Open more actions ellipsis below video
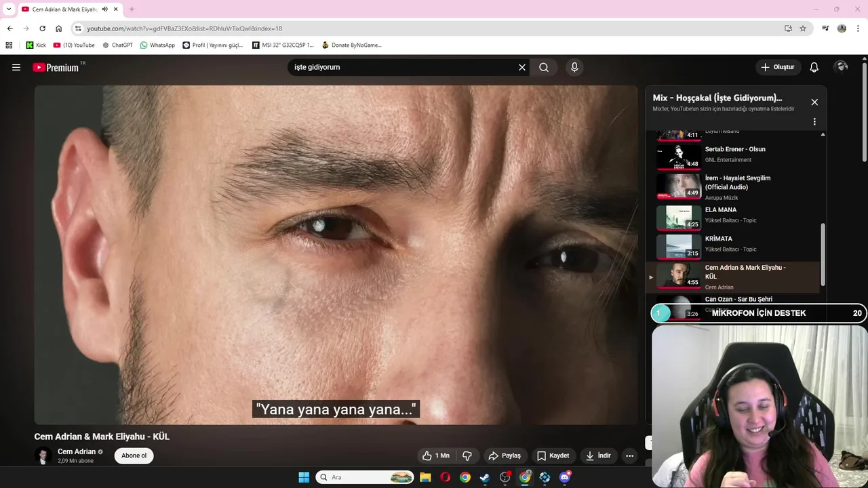Image resolution: width=868 pixels, height=488 pixels. (629, 455)
